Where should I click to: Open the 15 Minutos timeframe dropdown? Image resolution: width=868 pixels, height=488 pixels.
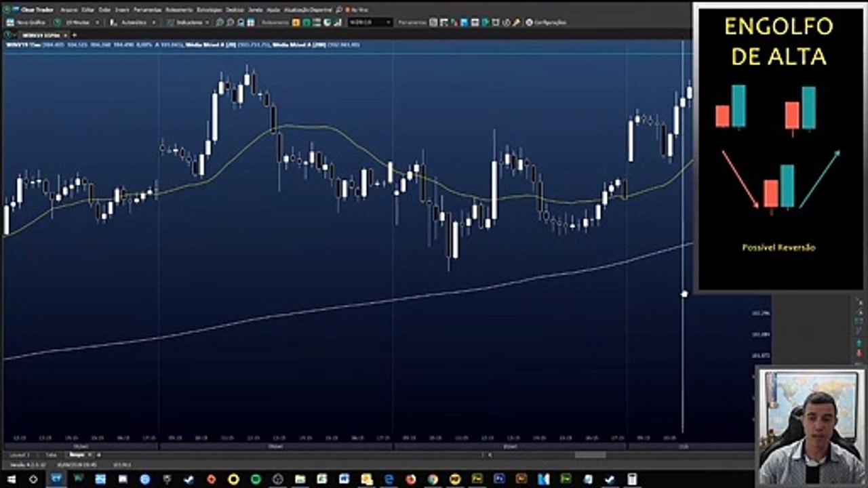(77, 22)
